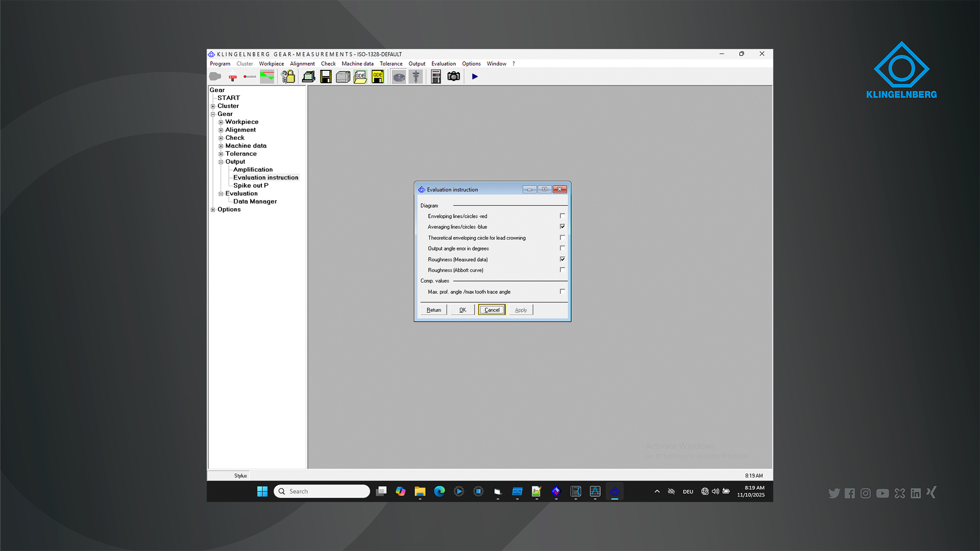This screenshot has width=980, height=551.
Task: Click the Apply button in dialog
Action: pyautogui.click(x=521, y=310)
